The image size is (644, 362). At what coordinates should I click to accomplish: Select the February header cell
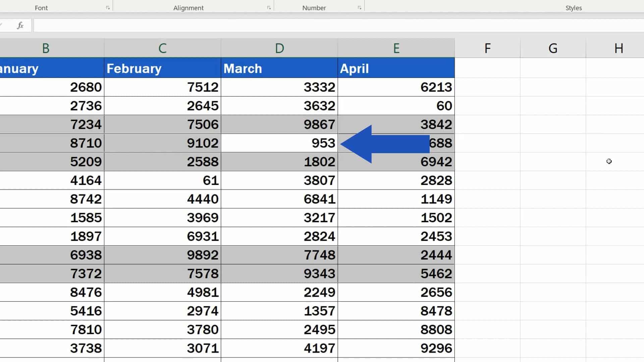[x=163, y=68]
